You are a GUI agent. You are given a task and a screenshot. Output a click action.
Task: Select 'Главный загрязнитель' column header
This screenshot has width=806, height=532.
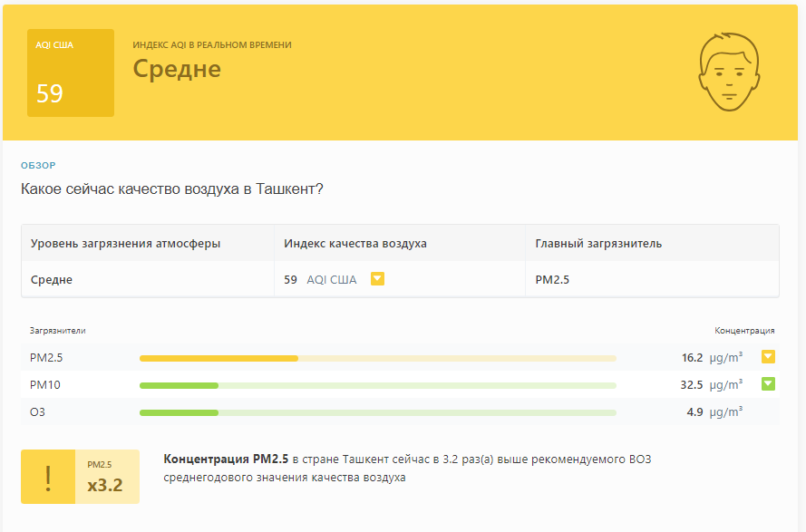coord(598,244)
